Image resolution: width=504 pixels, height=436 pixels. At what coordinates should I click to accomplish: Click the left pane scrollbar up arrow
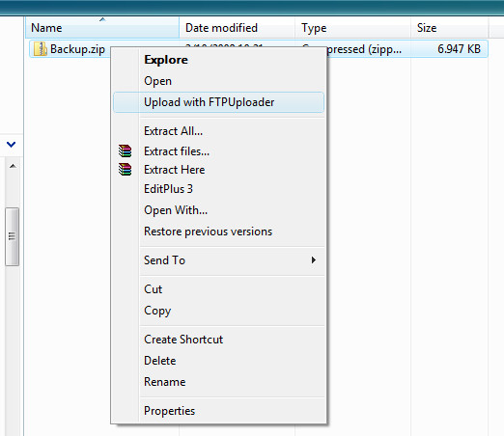[x=13, y=166]
